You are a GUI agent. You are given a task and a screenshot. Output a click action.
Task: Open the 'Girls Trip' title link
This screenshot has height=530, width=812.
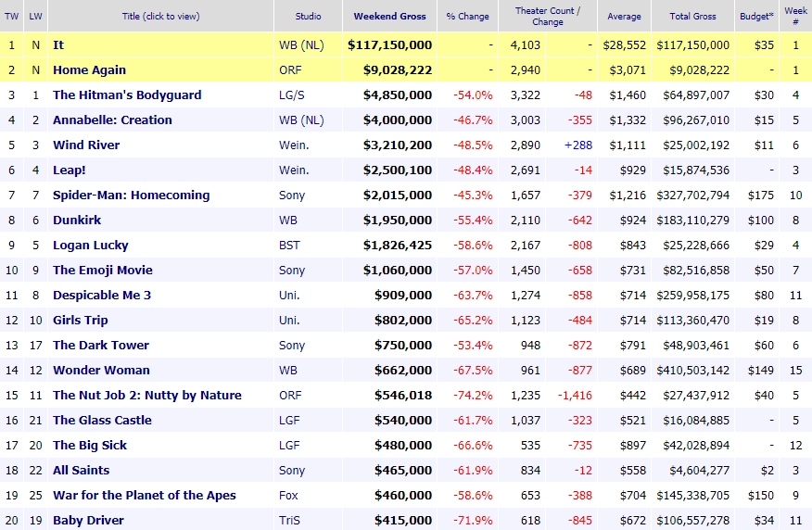pyautogui.click(x=81, y=321)
